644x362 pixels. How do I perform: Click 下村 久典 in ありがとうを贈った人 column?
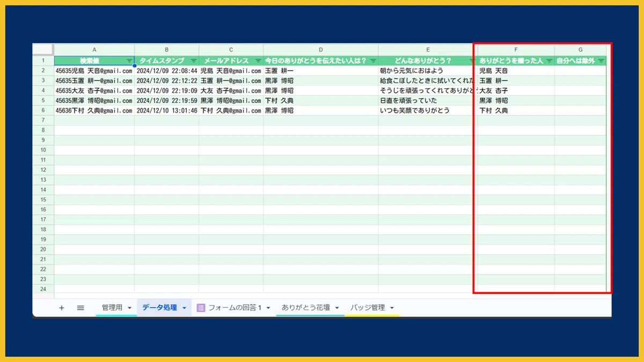[x=516, y=110]
